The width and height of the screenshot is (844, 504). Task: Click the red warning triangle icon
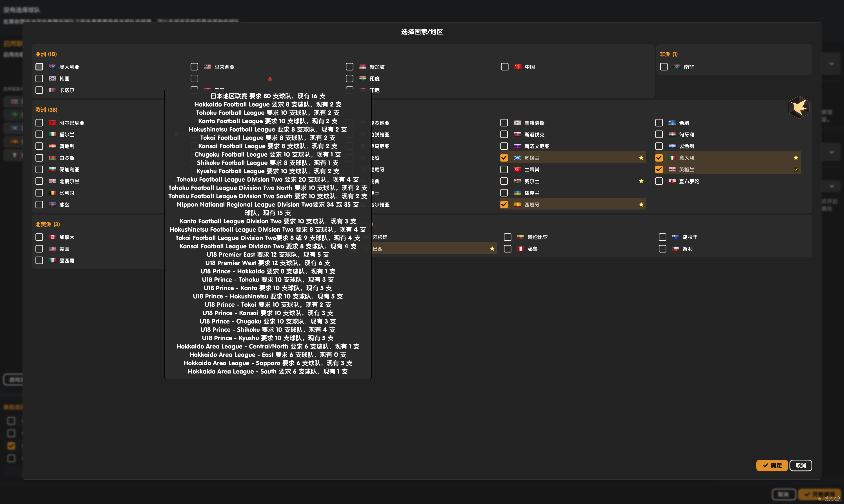click(270, 78)
